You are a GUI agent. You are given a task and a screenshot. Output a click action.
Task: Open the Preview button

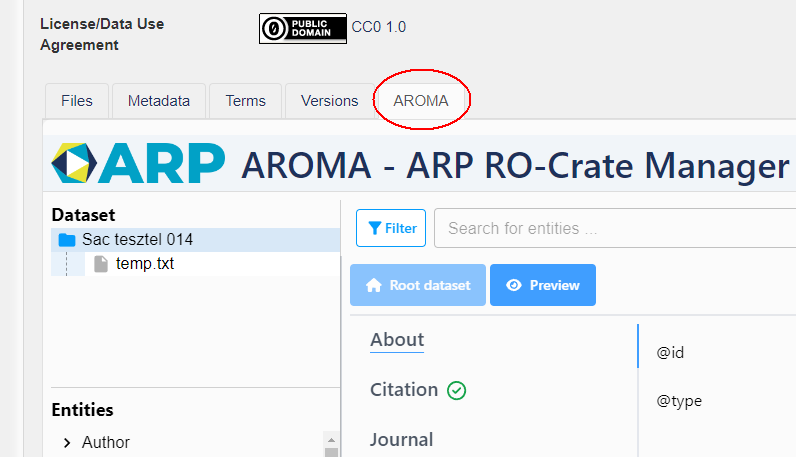pyautogui.click(x=543, y=285)
